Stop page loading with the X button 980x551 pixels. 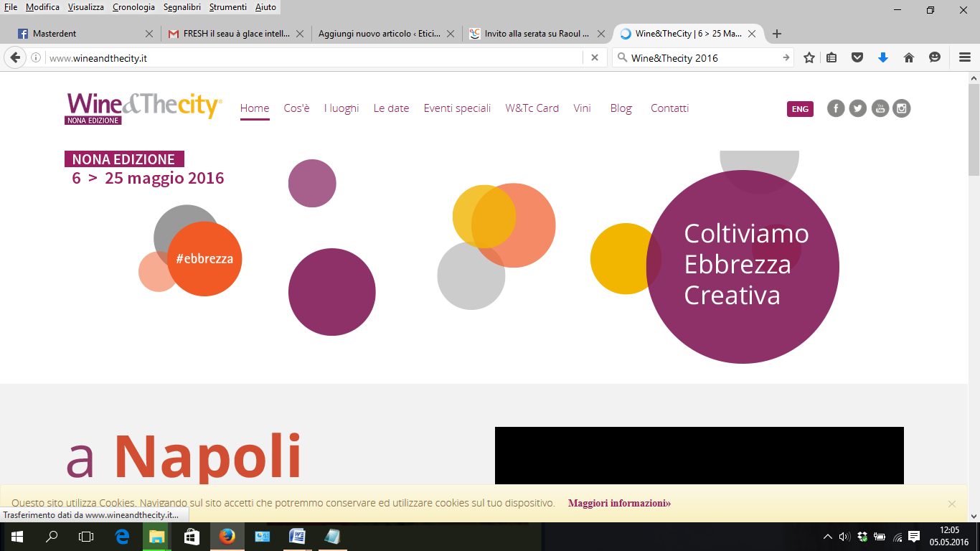click(x=594, y=58)
